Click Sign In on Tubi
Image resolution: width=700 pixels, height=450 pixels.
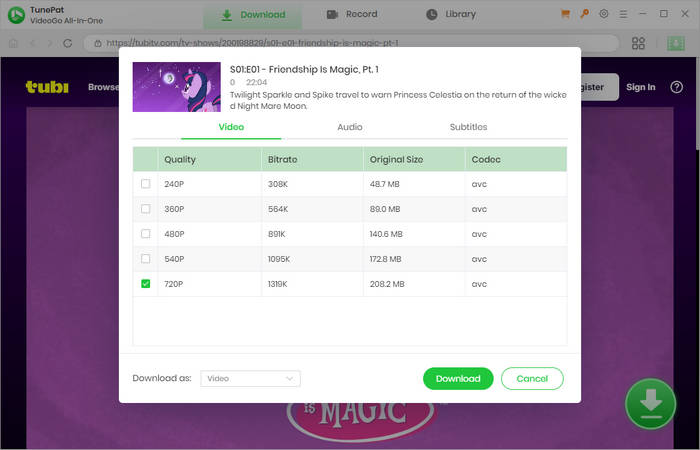[641, 87]
